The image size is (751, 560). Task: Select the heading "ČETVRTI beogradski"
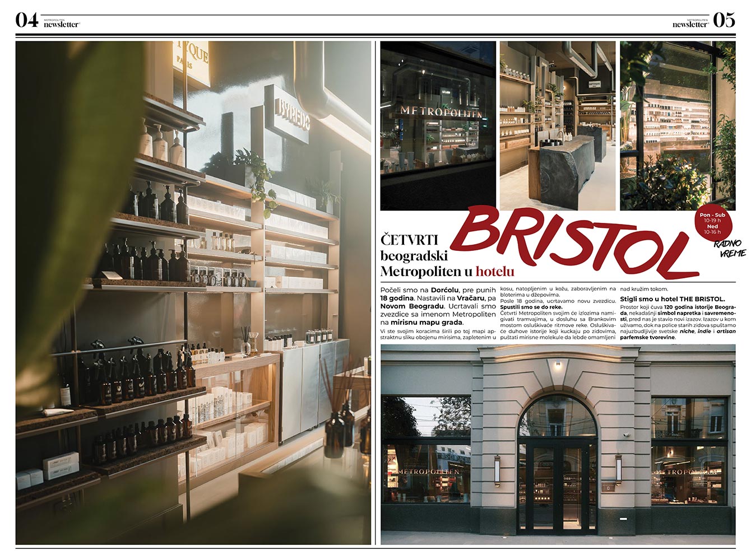click(414, 248)
